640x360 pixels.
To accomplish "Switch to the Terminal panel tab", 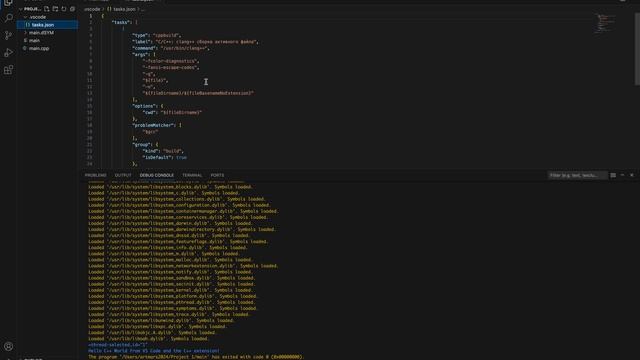I will 192,175.
